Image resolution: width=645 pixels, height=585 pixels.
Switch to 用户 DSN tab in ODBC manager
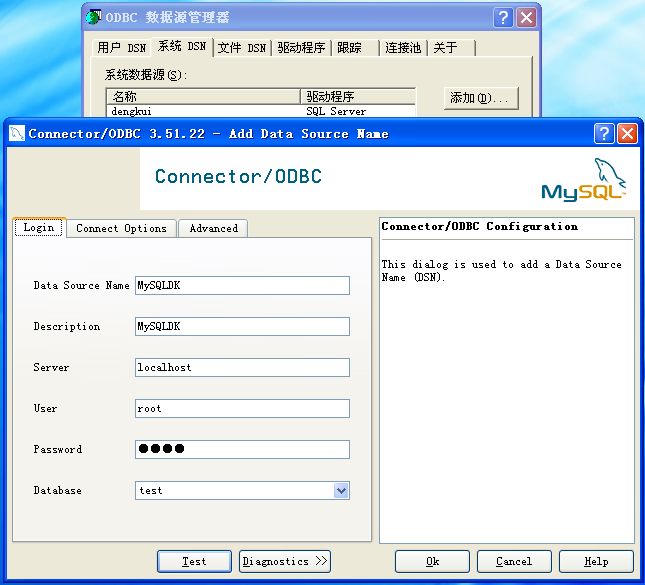point(122,48)
